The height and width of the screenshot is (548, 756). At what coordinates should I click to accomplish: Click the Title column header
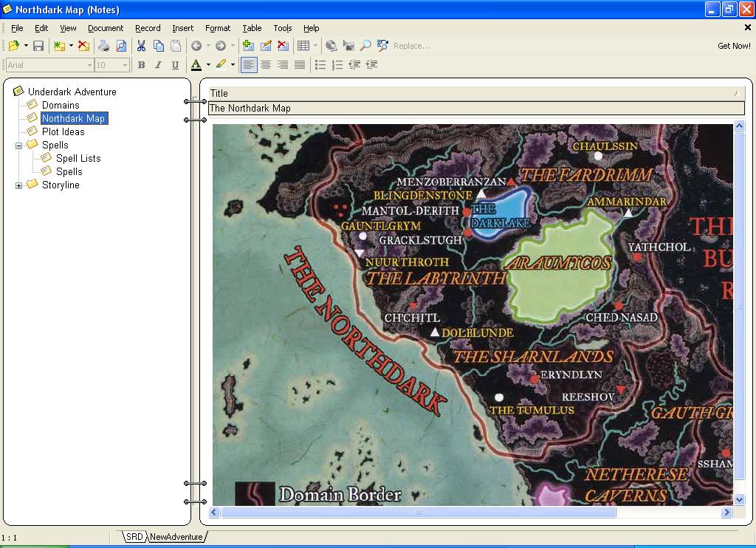[x=476, y=93]
